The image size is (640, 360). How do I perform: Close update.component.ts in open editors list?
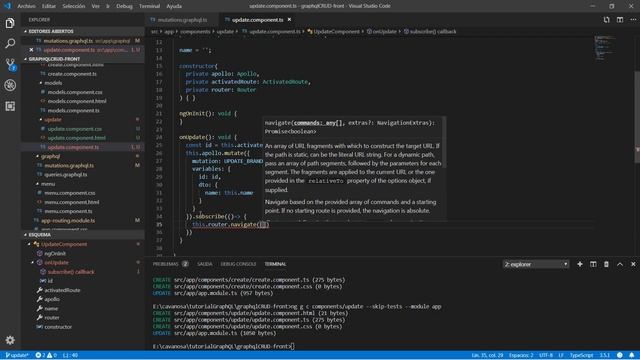(x=31, y=50)
